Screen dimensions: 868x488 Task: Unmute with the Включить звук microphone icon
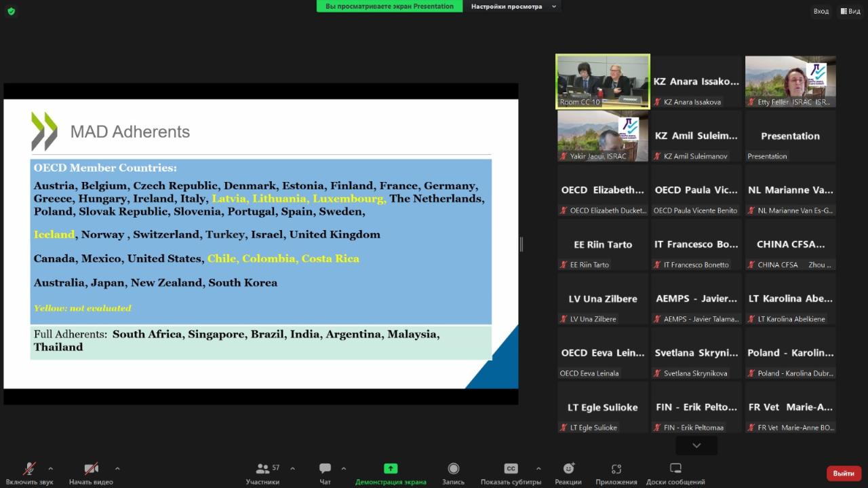[x=29, y=468]
